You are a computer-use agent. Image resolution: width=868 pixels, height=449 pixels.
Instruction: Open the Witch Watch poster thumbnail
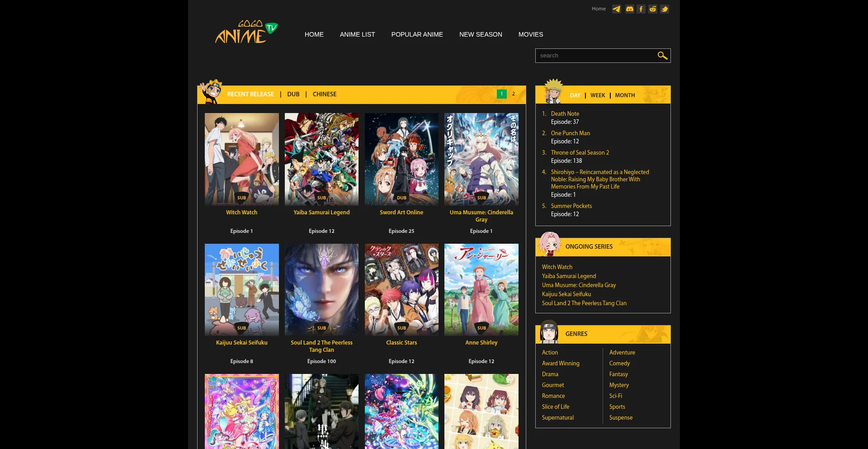point(242,159)
